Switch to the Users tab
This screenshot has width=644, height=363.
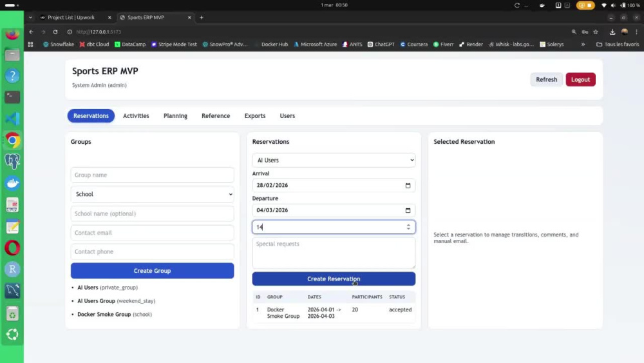coord(287,116)
